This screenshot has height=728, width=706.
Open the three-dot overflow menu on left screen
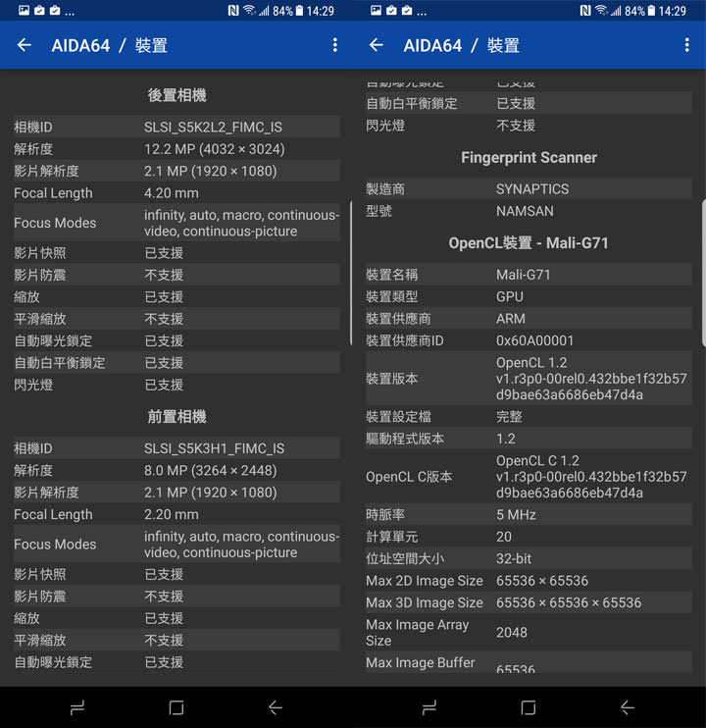(x=335, y=45)
